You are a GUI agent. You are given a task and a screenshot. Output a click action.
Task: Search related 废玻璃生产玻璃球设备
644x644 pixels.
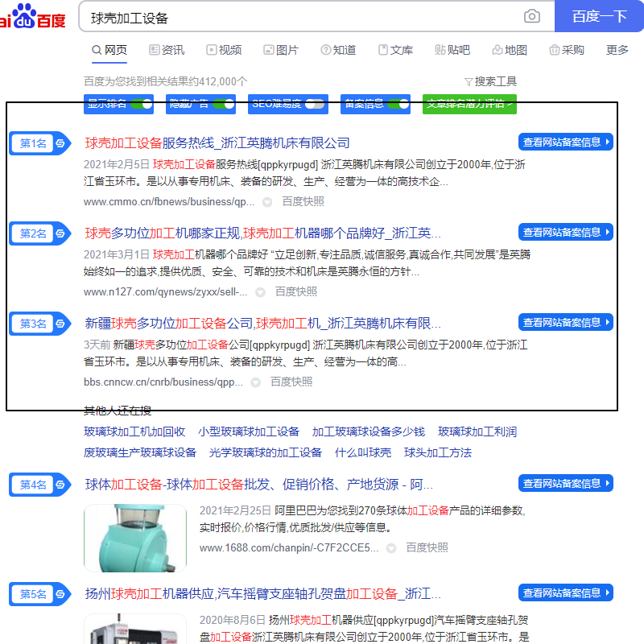pos(140,452)
